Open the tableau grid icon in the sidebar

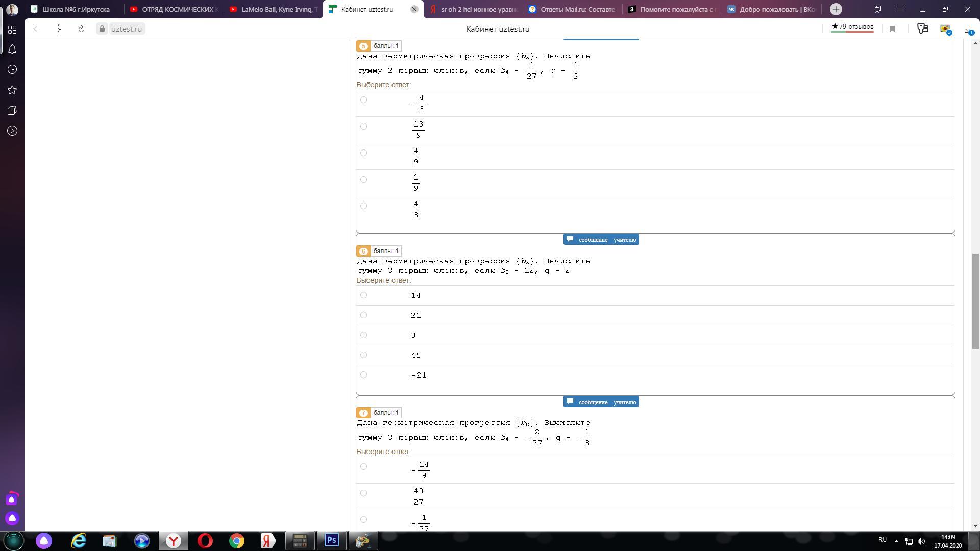[x=12, y=29]
